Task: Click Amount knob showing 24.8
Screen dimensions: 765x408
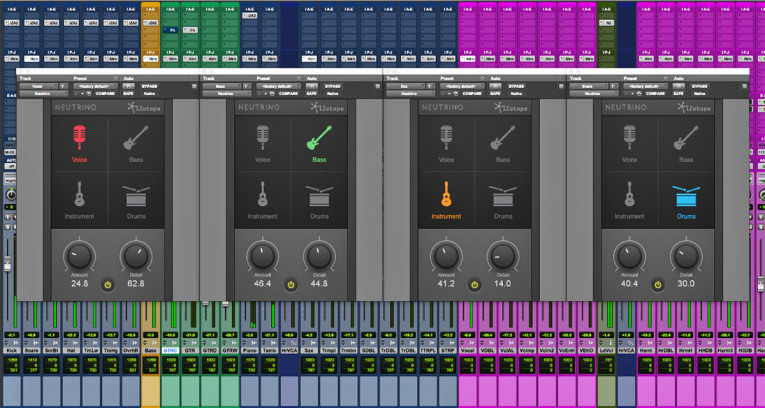Action: coord(80,256)
